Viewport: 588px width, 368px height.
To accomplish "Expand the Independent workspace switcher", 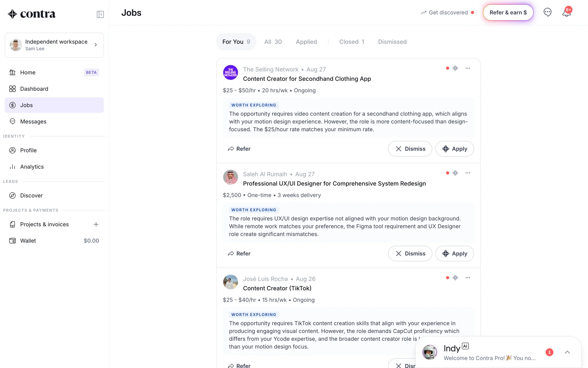I will 54,45.
